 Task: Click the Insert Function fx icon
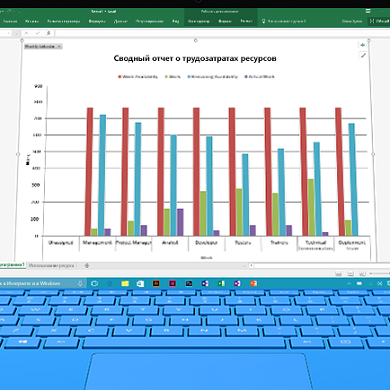click(49, 33)
